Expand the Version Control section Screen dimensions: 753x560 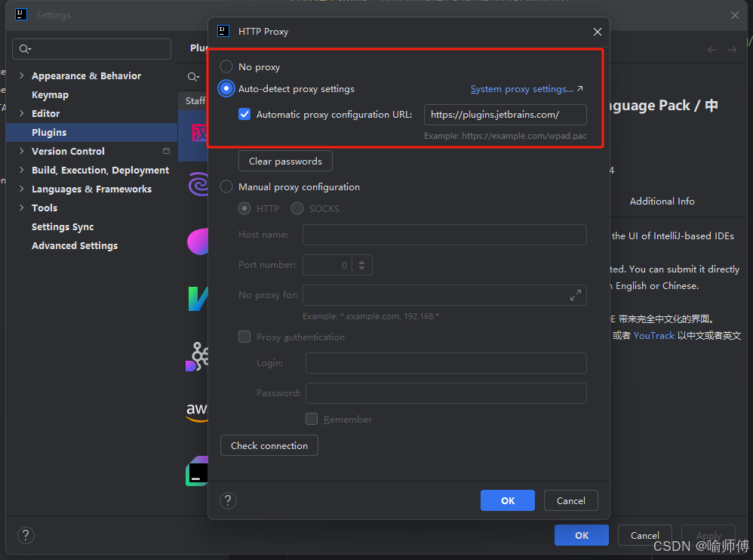click(22, 151)
